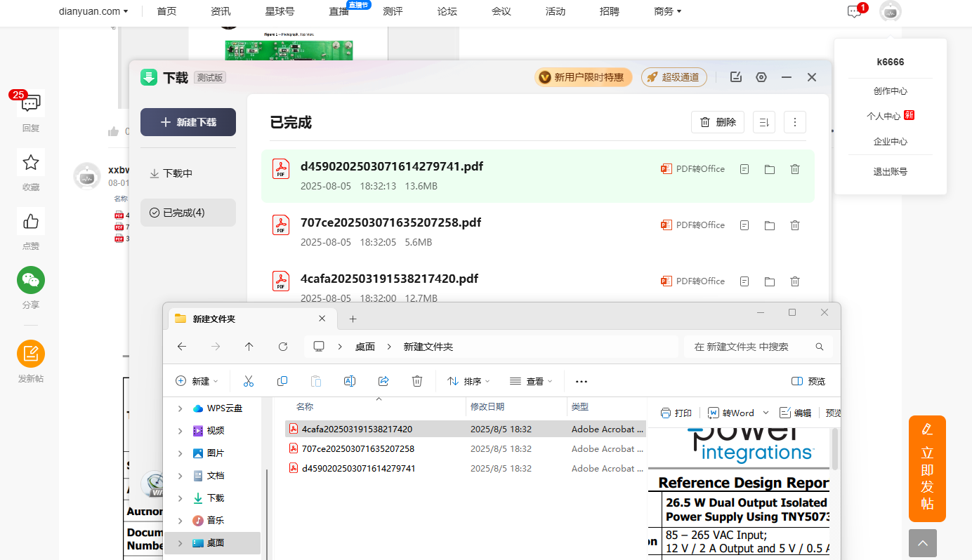972x560 pixels.
Task: Open the three-dot see more menu in Explorer
Action: (x=581, y=381)
